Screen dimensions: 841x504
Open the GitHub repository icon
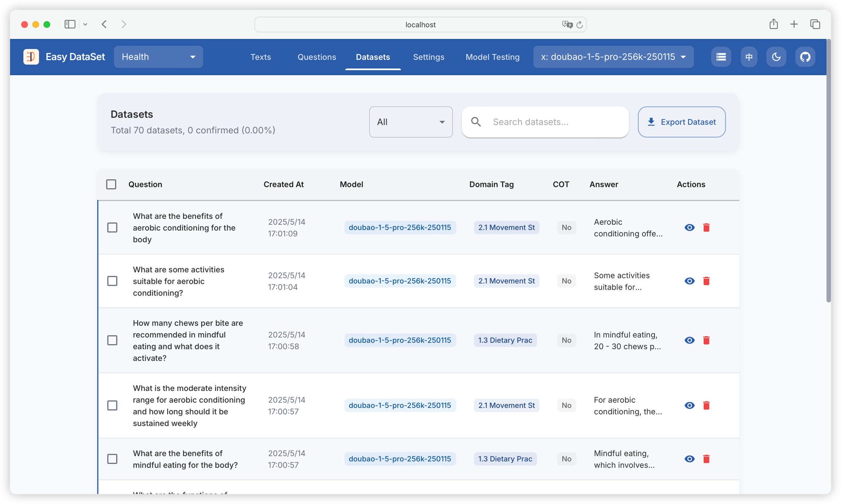pyautogui.click(x=805, y=57)
